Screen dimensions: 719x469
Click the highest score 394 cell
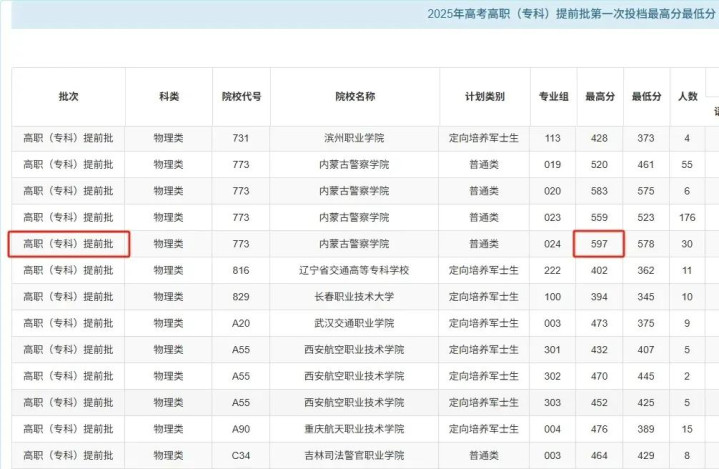click(599, 297)
